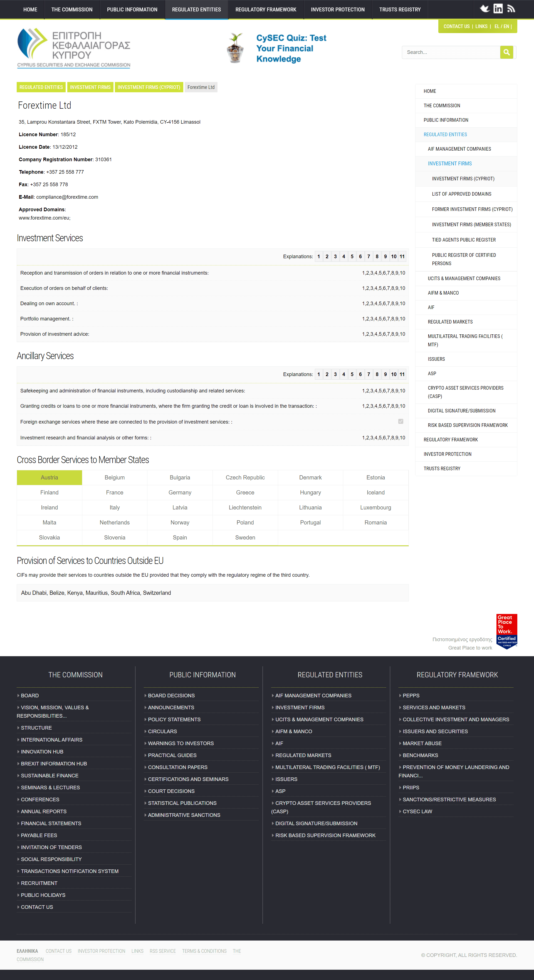Viewport: 534px width, 980px height.
Task: Open TERMS & CONDITIONS bottom link
Action: pyautogui.click(x=204, y=951)
